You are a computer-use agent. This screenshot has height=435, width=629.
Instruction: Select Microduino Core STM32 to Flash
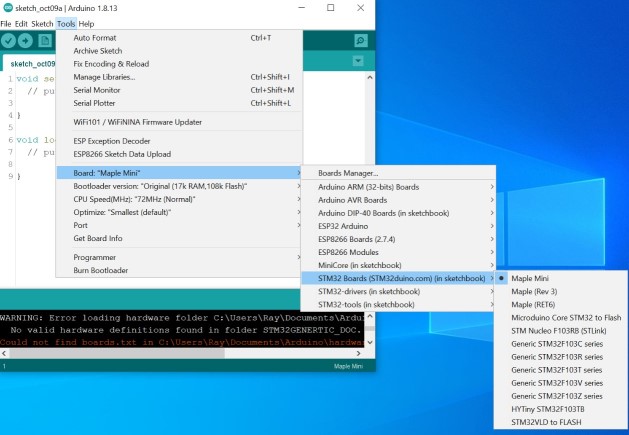coord(560,317)
